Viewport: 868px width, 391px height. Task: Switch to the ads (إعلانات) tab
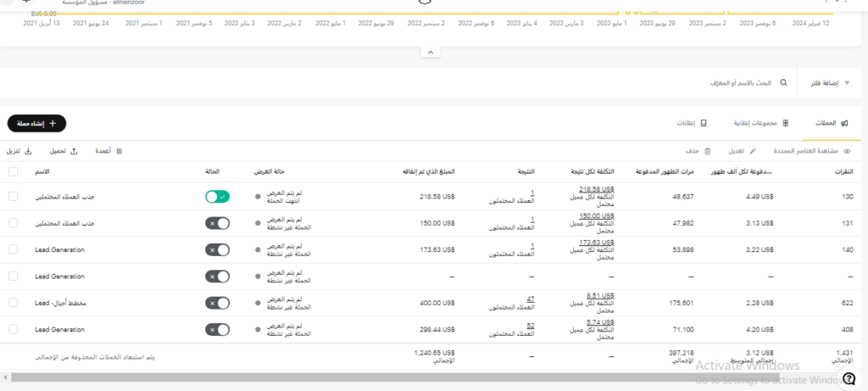(x=691, y=124)
